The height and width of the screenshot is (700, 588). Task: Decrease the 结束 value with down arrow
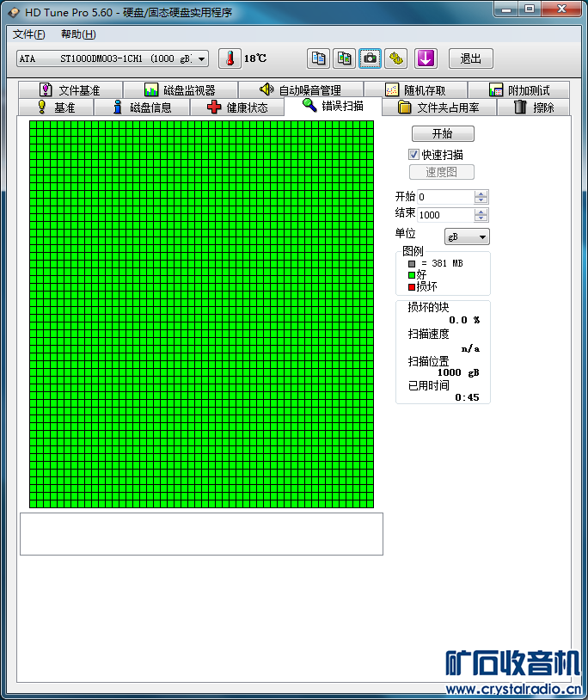coord(481,218)
